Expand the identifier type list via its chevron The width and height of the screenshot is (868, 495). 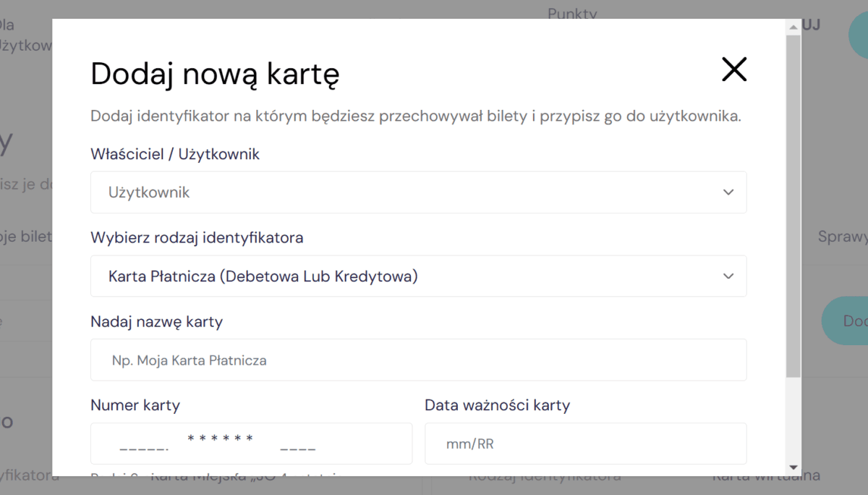click(x=728, y=276)
